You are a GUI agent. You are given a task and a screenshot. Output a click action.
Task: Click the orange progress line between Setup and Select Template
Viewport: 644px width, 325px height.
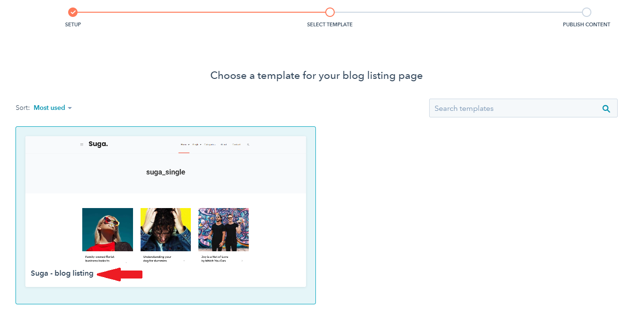click(201, 12)
